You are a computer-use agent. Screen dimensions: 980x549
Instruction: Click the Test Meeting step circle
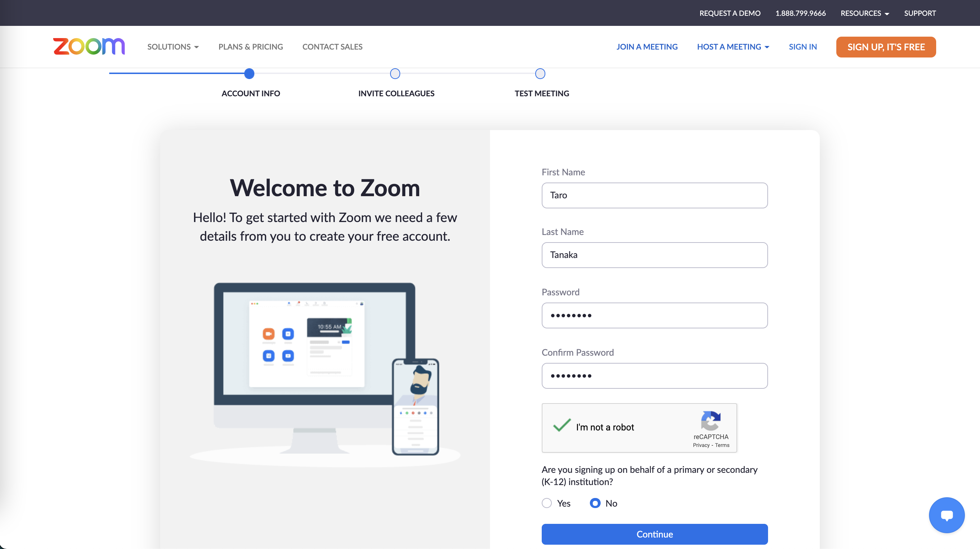tap(540, 73)
